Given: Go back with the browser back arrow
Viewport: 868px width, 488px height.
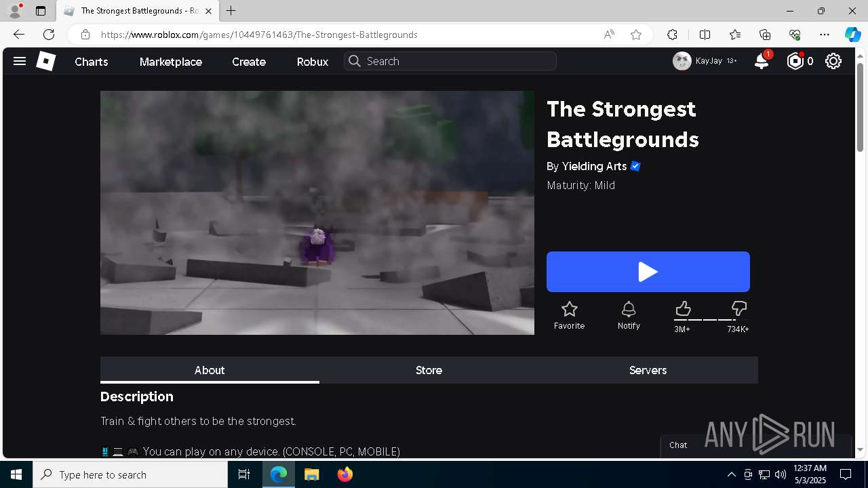Looking at the screenshot, I should (19, 35).
